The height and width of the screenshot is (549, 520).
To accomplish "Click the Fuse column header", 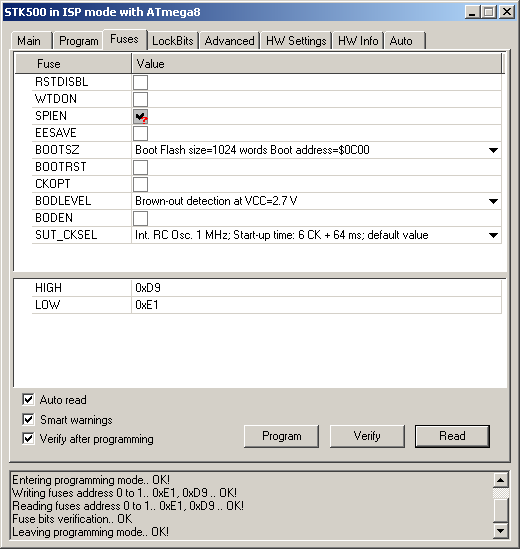I will [x=73, y=64].
